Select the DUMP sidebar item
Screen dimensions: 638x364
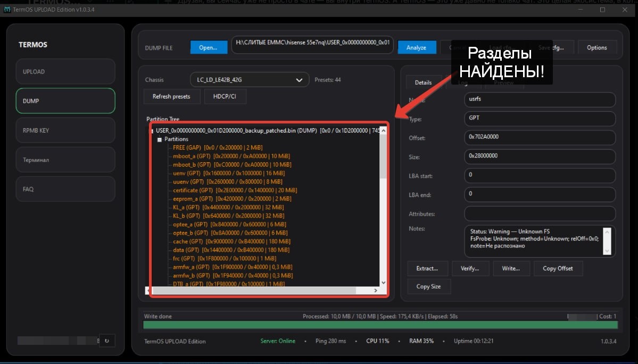(x=65, y=101)
